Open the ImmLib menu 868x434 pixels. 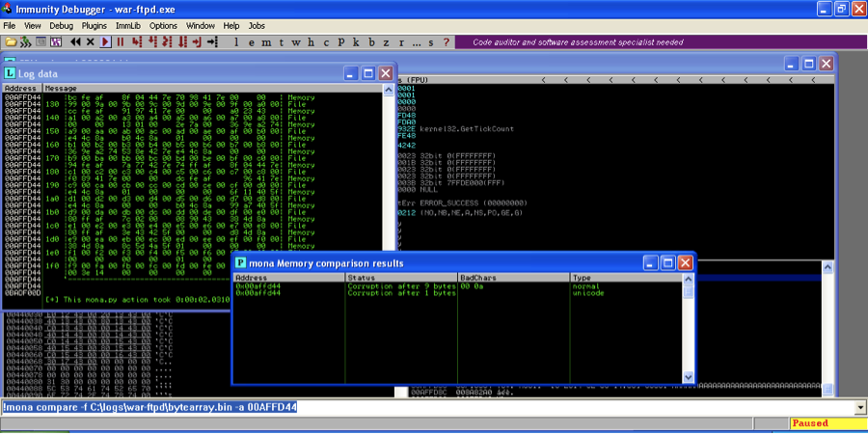point(128,25)
